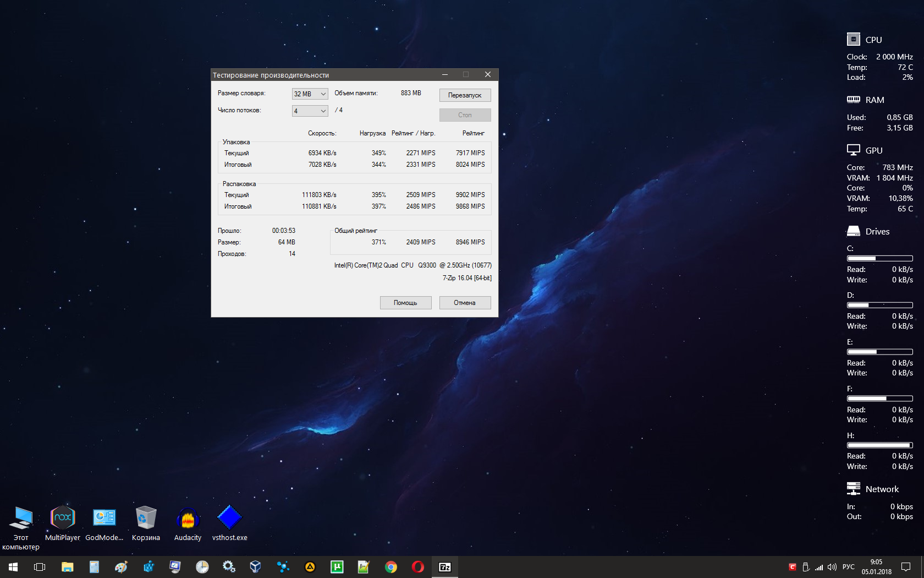Viewport: 924px width, 578px height.
Task: Click the CPU gadget icon
Action: [854, 39]
